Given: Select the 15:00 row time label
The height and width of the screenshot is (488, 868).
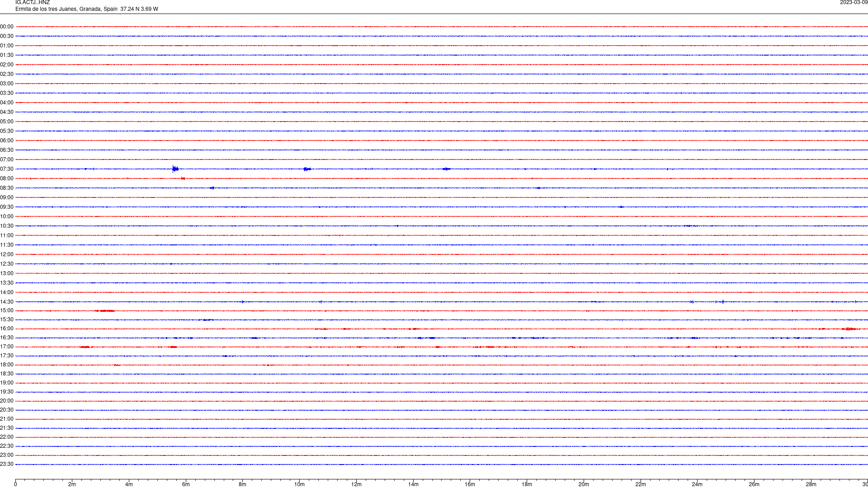Looking at the screenshot, I should pos(7,310).
